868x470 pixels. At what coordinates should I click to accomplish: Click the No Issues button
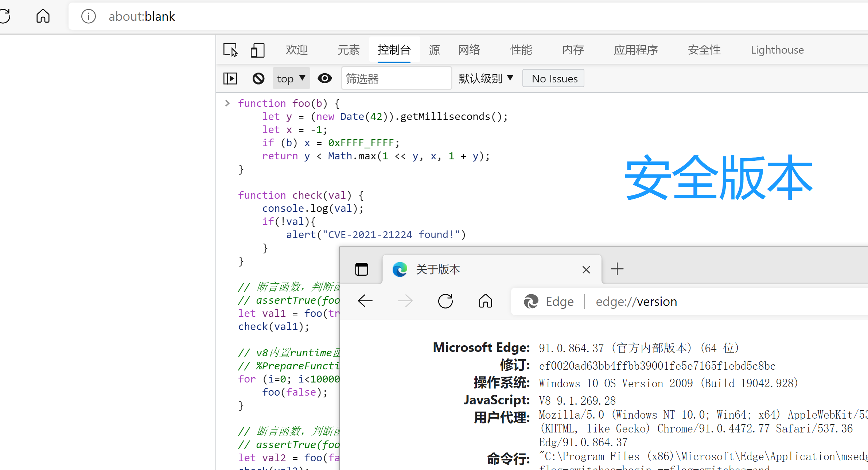[553, 78]
